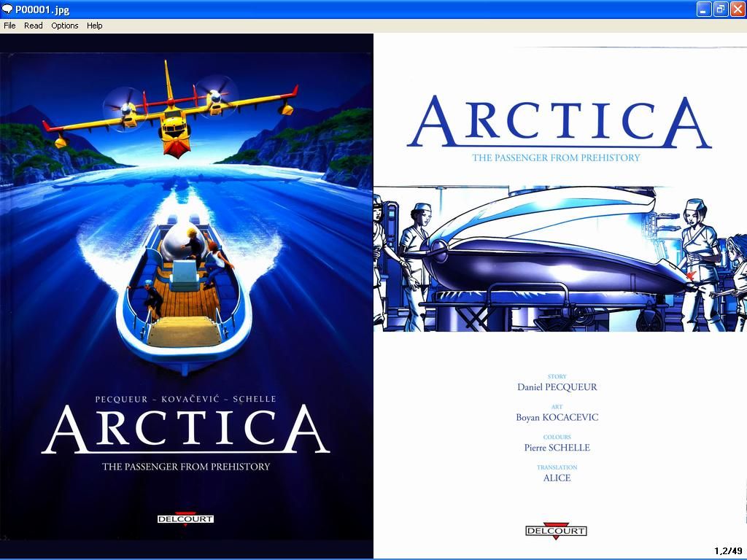Click the large white ARCTICA title on the cover
The width and height of the screenshot is (747, 560).
[186, 430]
